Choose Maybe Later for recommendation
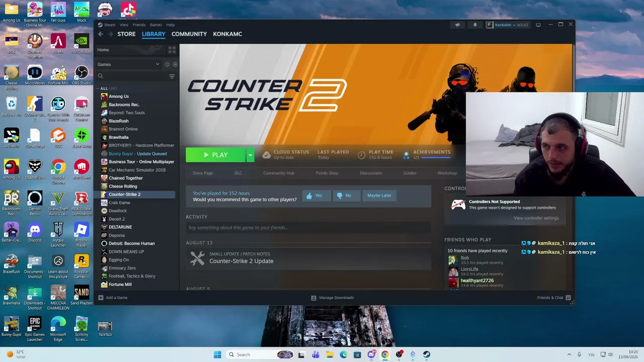This screenshot has height=362, width=644. [379, 196]
